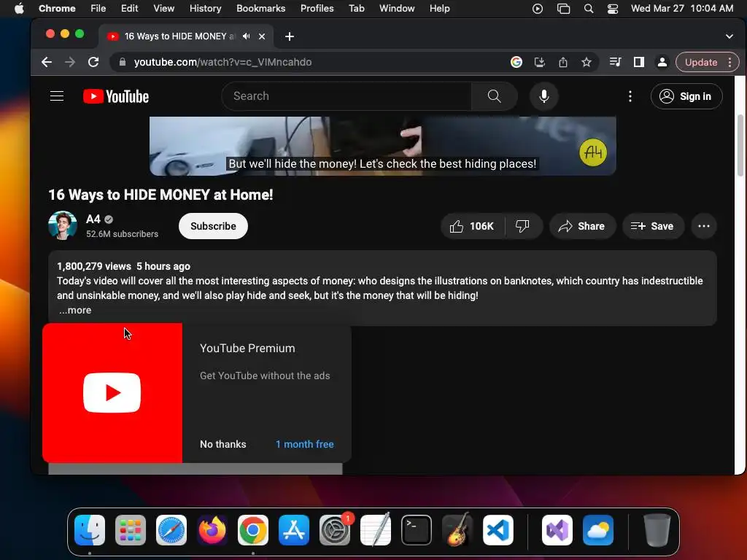Screen dimensions: 747x560
Task: Open YouTube settings three-dot menu
Action: coord(630,96)
